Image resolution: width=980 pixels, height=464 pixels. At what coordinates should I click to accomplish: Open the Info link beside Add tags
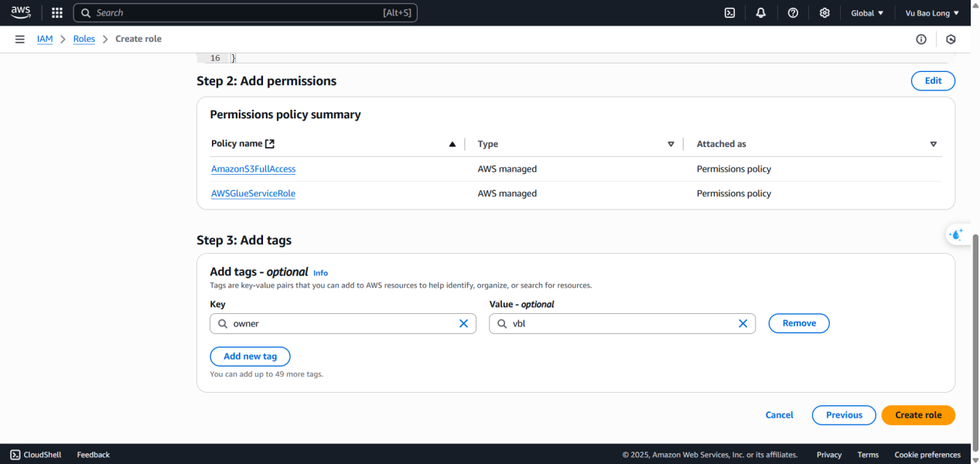pyautogui.click(x=320, y=273)
